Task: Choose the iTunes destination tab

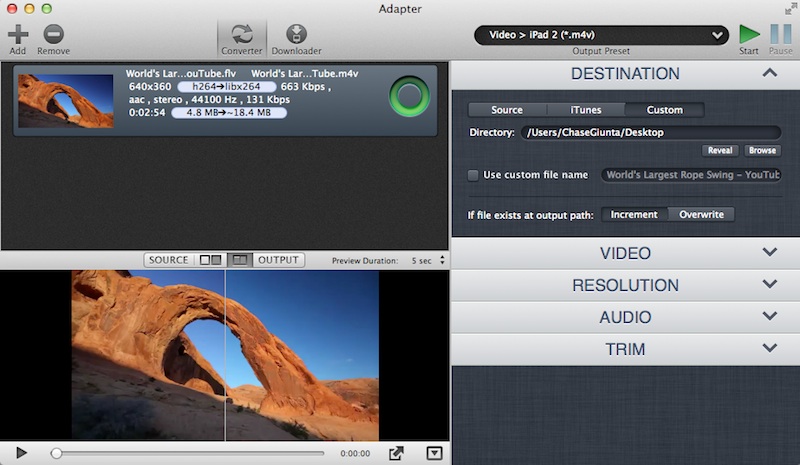Action: pyautogui.click(x=586, y=110)
